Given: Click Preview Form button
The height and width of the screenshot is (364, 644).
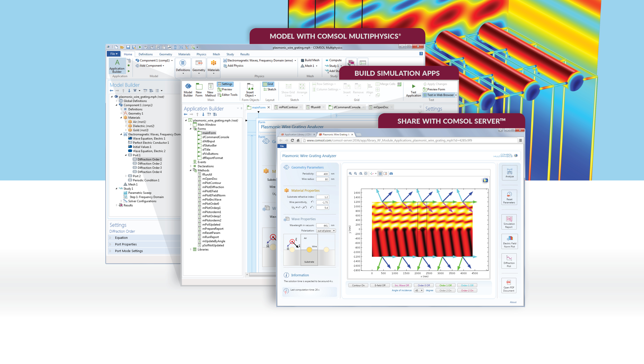Looking at the screenshot, I should click(434, 90).
